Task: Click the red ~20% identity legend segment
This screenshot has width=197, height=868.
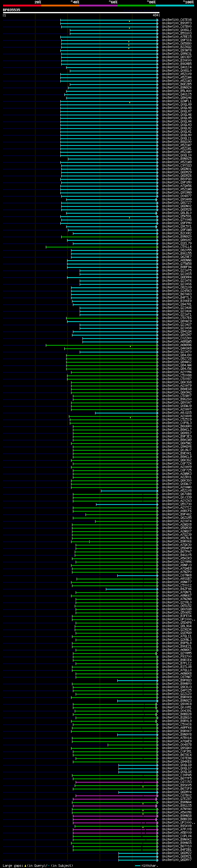Action: (x=22, y=6)
